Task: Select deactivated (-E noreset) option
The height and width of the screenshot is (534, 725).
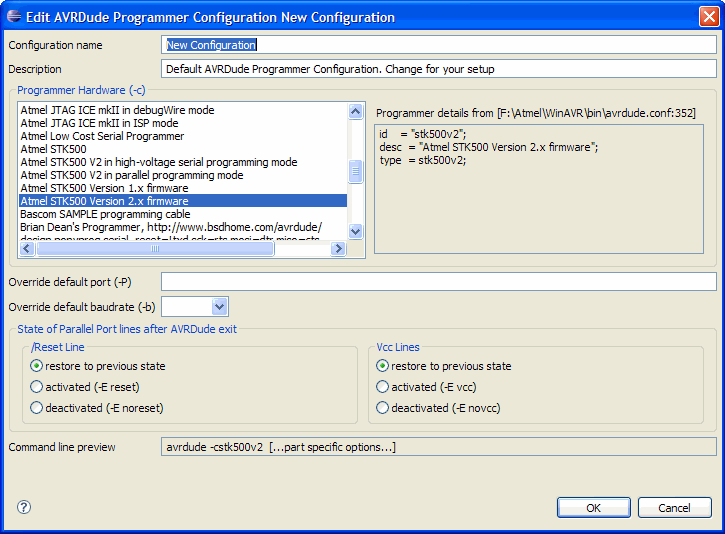Action: (37, 408)
